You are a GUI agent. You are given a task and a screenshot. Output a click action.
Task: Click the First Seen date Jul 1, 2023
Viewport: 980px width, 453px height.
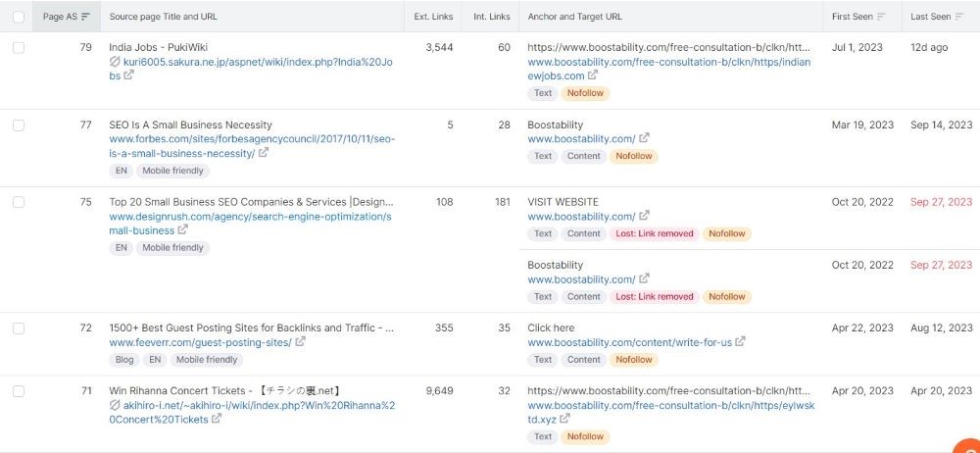[857, 47]
